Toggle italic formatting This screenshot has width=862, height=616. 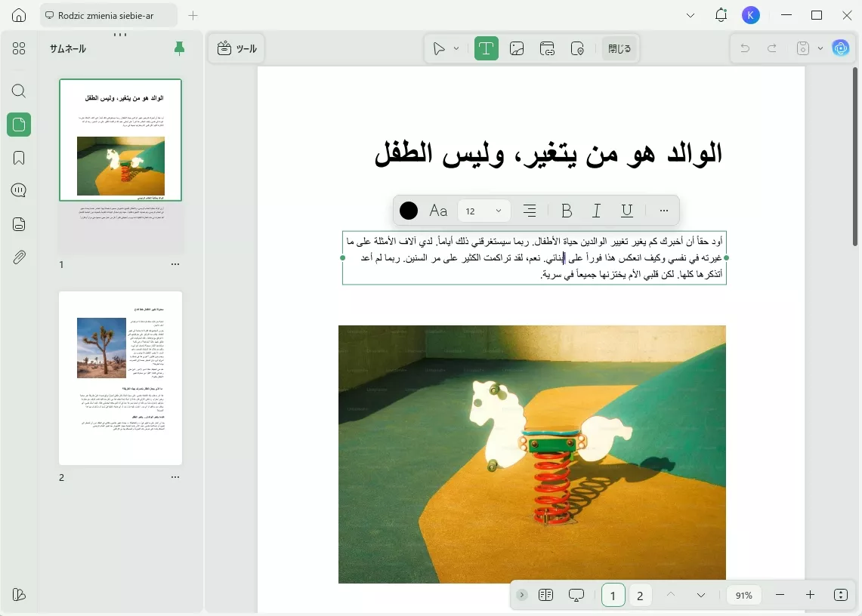click(x=597, y=211)
